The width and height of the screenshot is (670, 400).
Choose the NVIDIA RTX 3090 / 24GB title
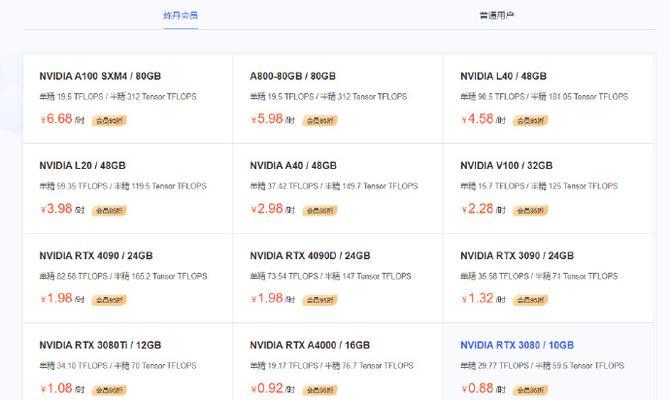tap(517, 256)
